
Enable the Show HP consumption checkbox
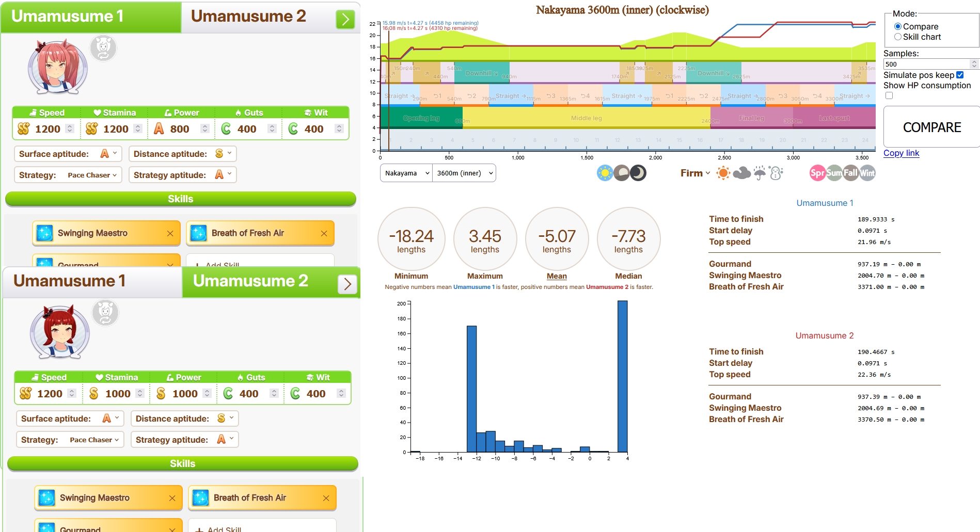coord(889,95)
